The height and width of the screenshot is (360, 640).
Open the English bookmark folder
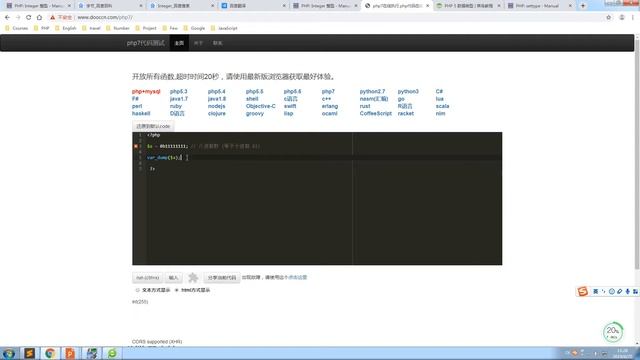click(x=66, y=28)
